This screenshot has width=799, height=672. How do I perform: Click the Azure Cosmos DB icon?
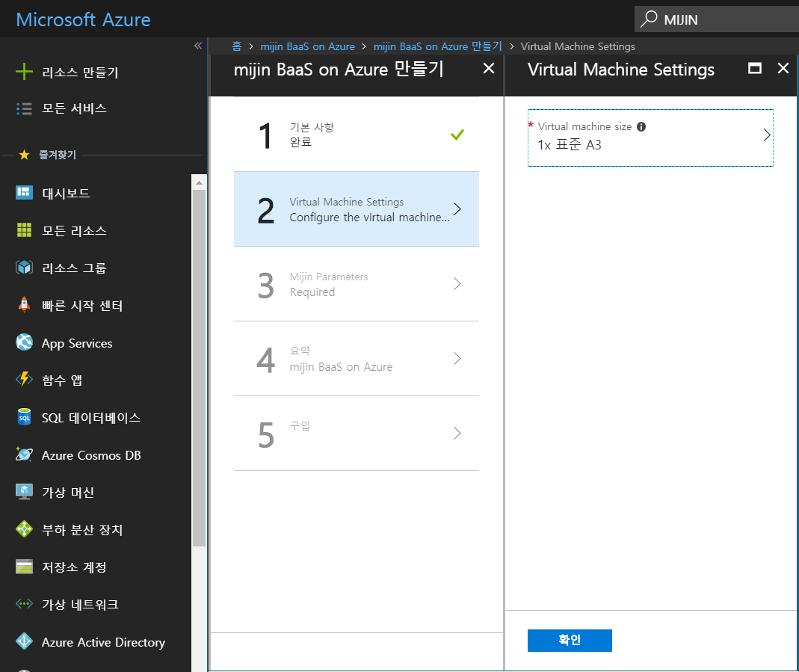(24, 454)
